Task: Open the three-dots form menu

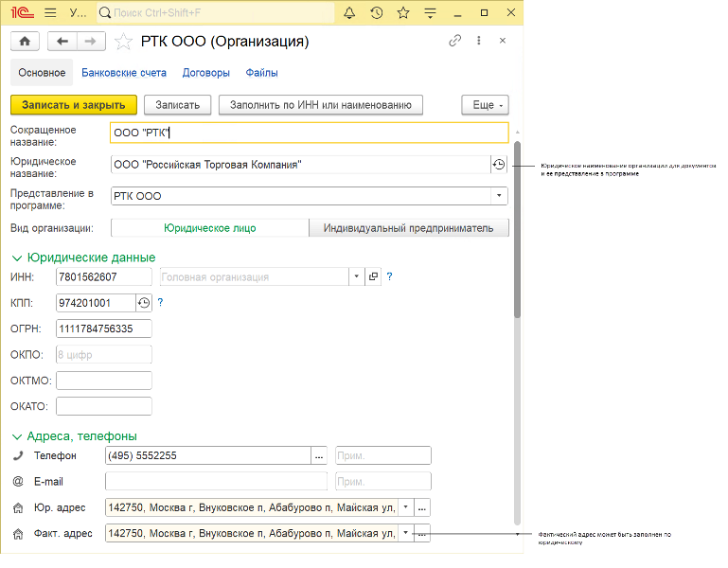Action: click(x=479, y=41)
